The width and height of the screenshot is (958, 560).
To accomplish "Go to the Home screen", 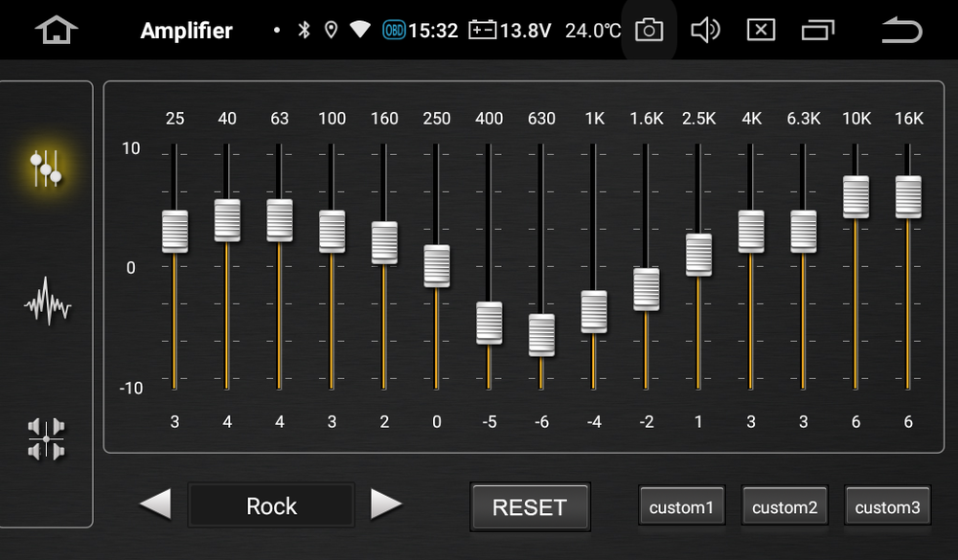I will tap(56, 31).
